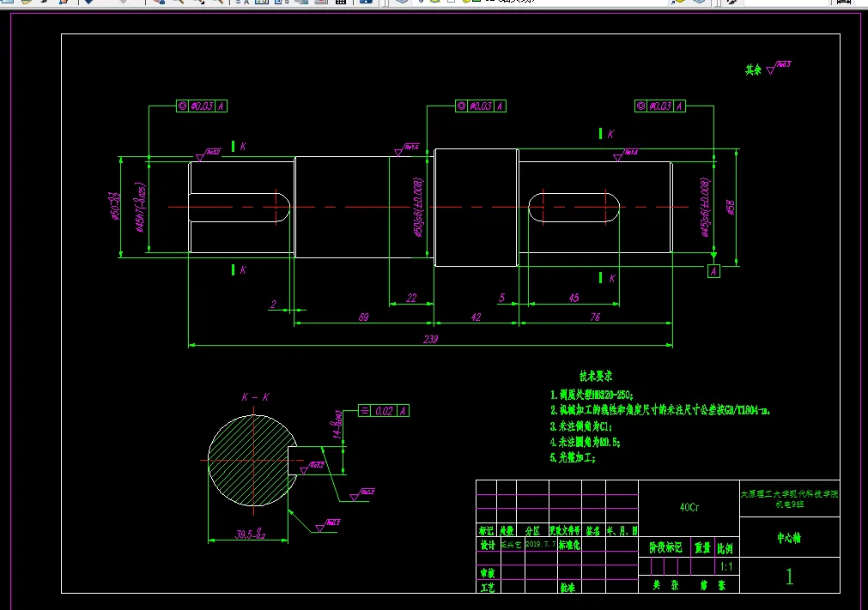Viewport: 868px width, 610px height.
Task: Select the 42 shoulder length dimension
Action: pos(476,317)
